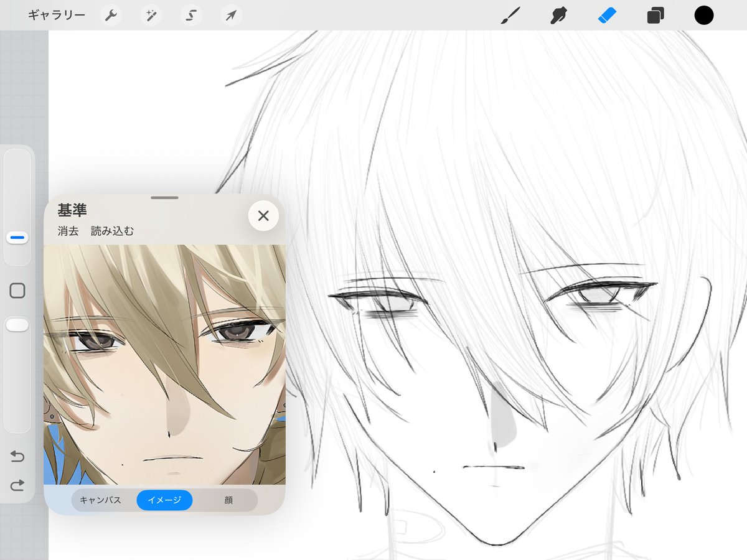
Task: Activate the Transform arrow tool
Action: point(231,16)
